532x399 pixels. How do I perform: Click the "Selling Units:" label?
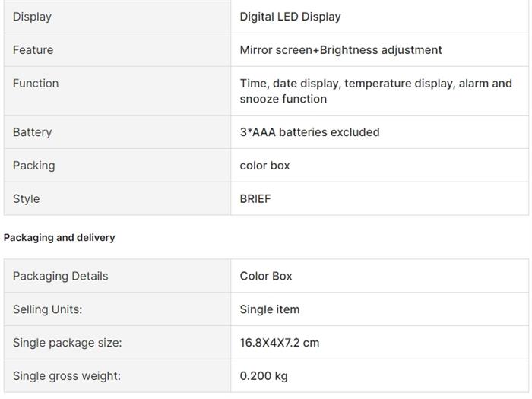tap(47, 309)
